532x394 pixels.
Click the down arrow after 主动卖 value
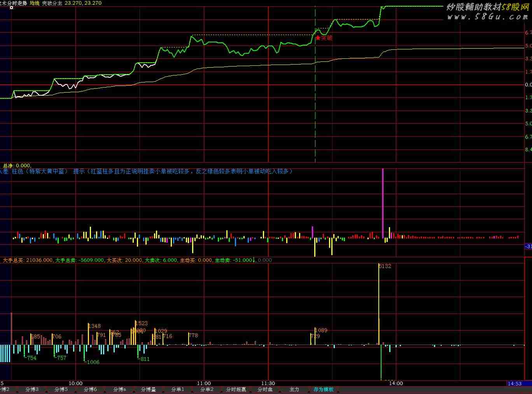coord(254,260)
